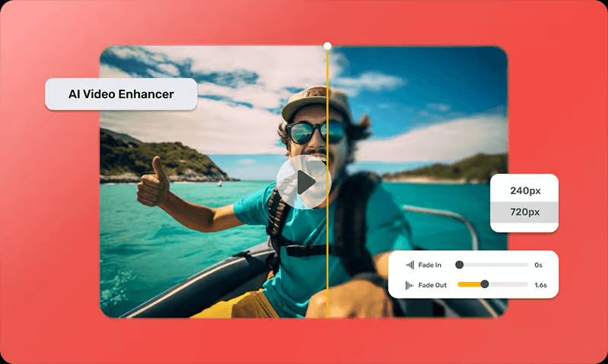The image size is (608, 364).
Task: Click the Fade Out slider handle
Action: pyautogui.click(x=484, y=284)
